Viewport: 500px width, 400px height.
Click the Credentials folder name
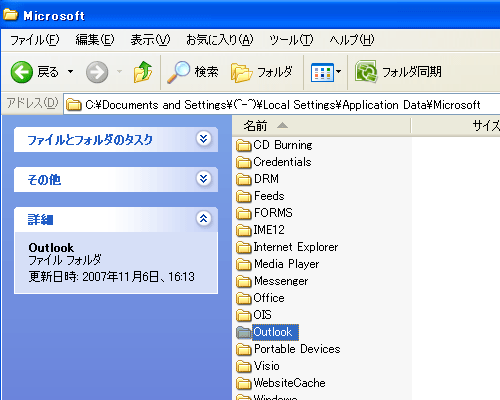pos(282,162)
